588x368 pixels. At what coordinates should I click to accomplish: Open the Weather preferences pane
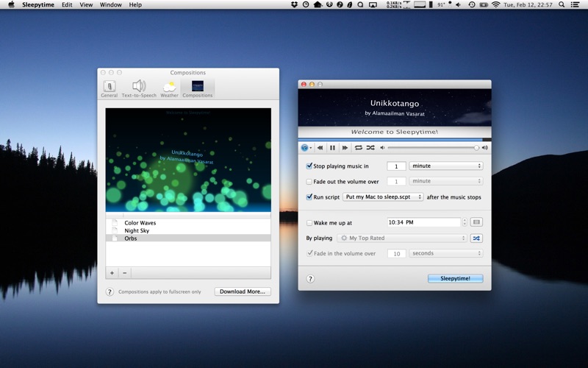pos(169,88)
